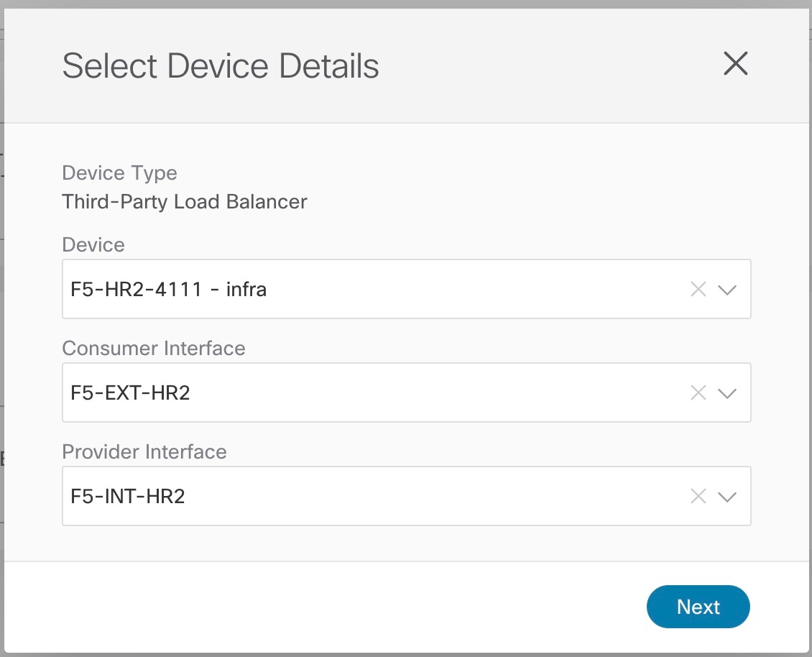Clear the Consumer Interface selection

[698, 392]
